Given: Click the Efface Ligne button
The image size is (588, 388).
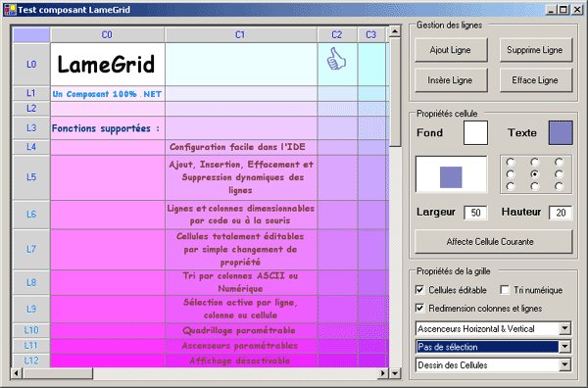Looking at the screenshot, I should pyautogui.click(x=535, y=80).
